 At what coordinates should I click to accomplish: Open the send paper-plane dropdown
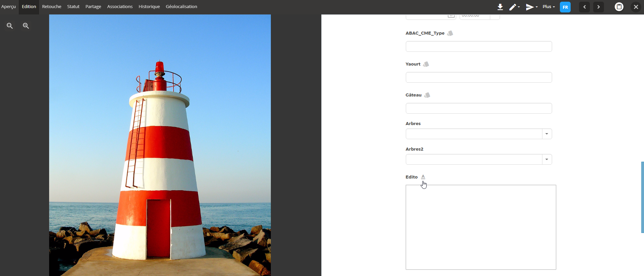(x=531, y=7)
